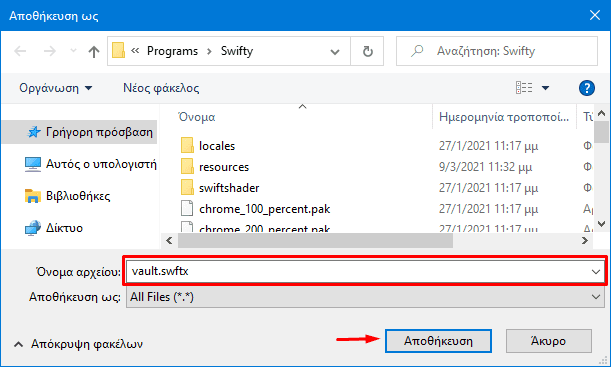Go forward to next folder
Image resolution: width=611 pixels, height=367 pixels.
coord(49,51)
